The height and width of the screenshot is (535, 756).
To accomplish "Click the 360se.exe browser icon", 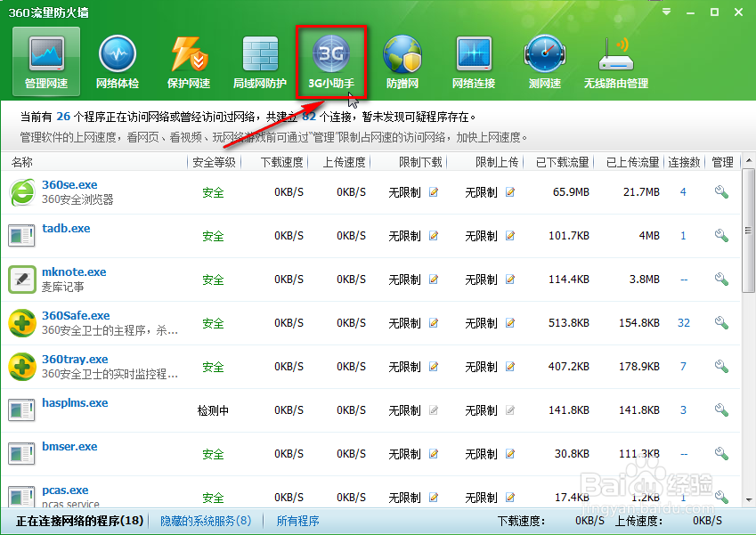I will [x=22, y=192].
